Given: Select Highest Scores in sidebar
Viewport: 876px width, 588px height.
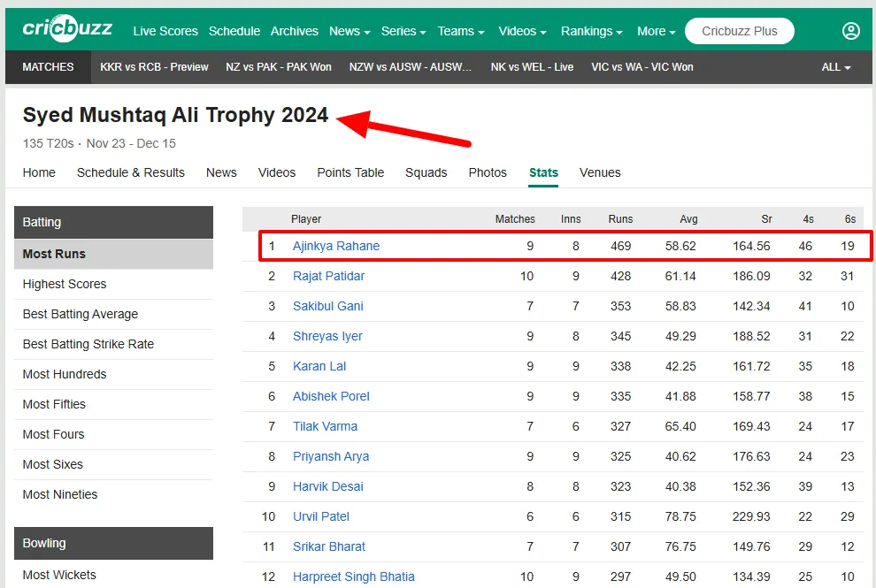Looking at the screenshot, I should coord(113,284).
